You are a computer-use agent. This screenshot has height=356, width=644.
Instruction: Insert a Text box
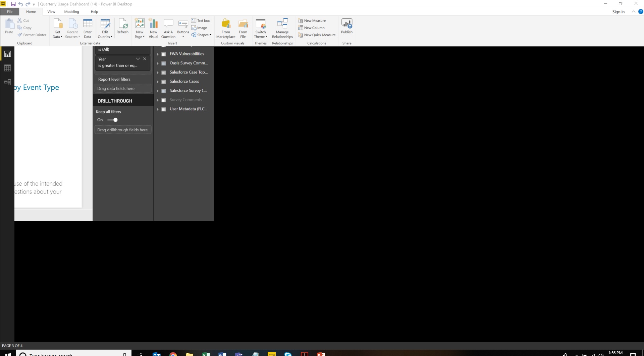[x=201, y=20]
